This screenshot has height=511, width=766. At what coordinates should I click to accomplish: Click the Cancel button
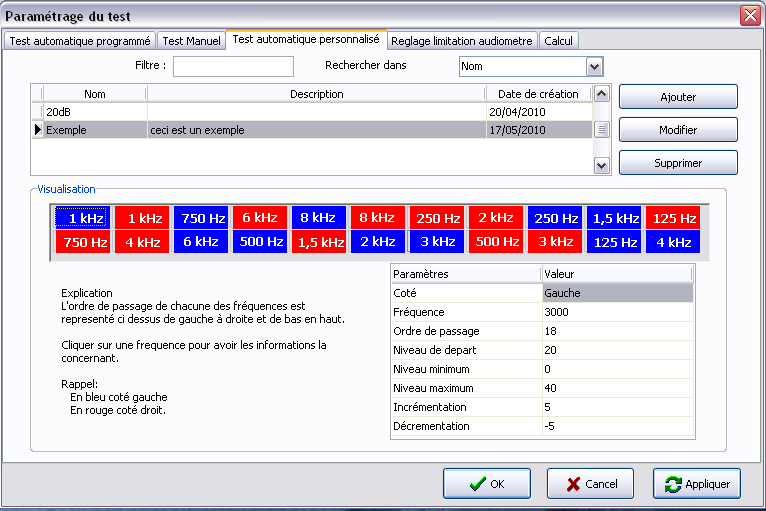(591, 484)
